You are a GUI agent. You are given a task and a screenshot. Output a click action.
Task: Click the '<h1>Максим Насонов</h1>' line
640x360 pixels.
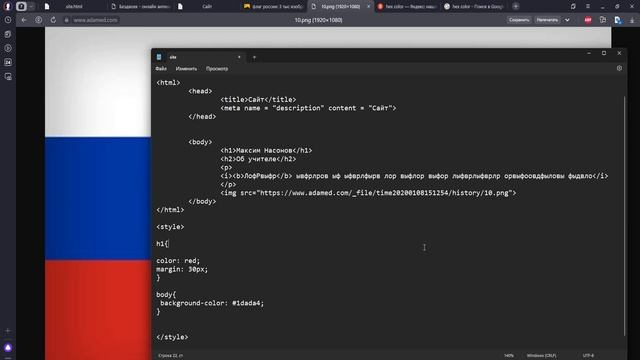266,151
